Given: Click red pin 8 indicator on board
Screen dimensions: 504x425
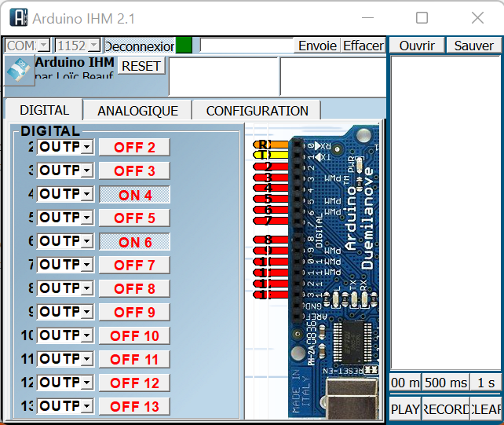Looking at the screenshot, I should click(x=268, y=240).
